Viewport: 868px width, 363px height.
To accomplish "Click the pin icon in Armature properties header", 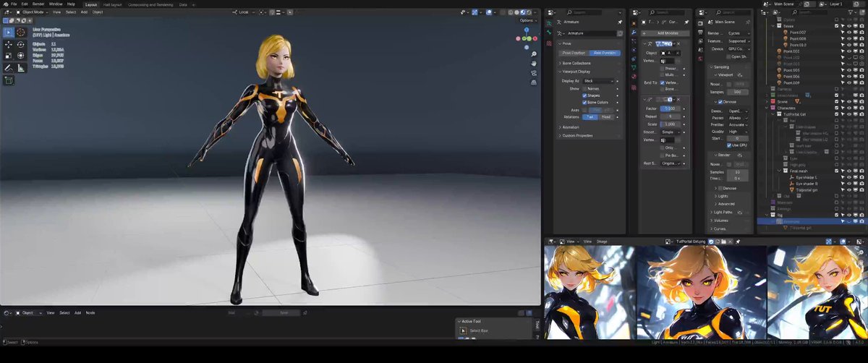I will click(621, 24).
